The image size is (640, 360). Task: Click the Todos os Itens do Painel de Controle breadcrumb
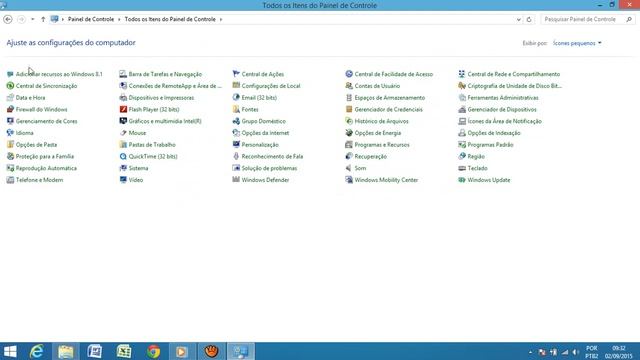point(170,19)
